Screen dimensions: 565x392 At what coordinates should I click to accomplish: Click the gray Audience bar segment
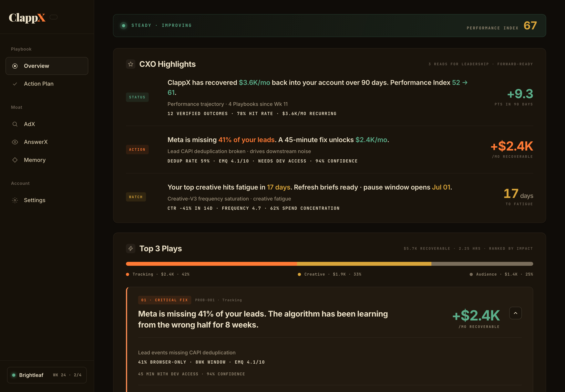(482, 264)
